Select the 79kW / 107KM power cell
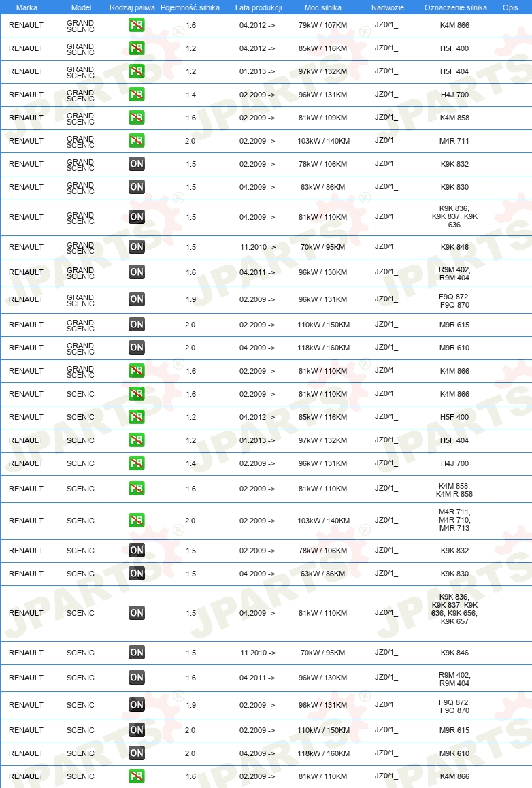The width and height of the screenshot is (532, 788). click(322, 25)
